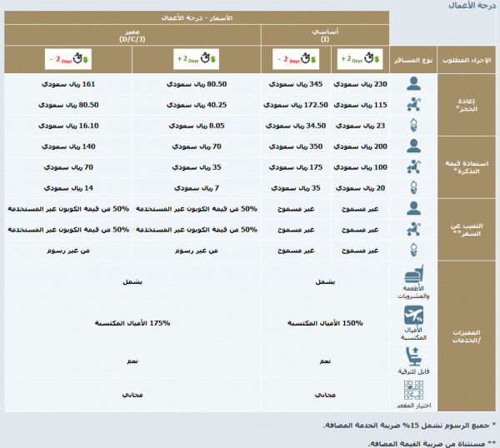Click the earned miles airplane icon
The image size is (500, 448).
coord(412,316)
